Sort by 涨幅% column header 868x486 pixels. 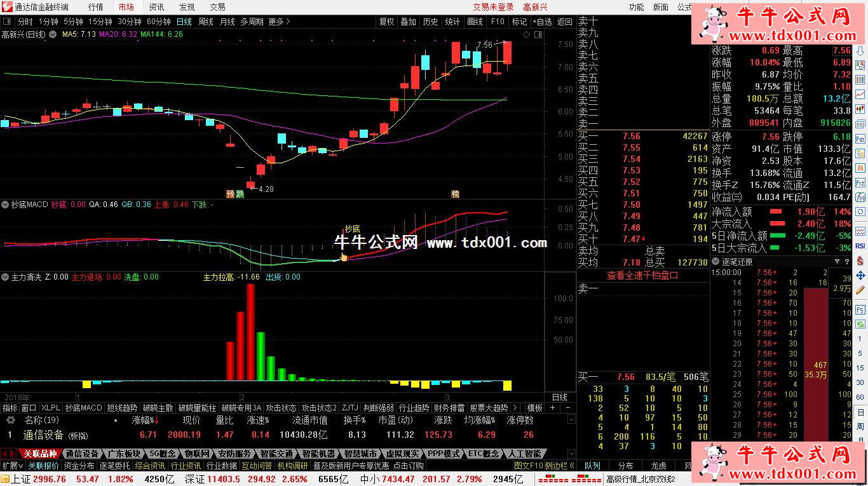[146, 420]
